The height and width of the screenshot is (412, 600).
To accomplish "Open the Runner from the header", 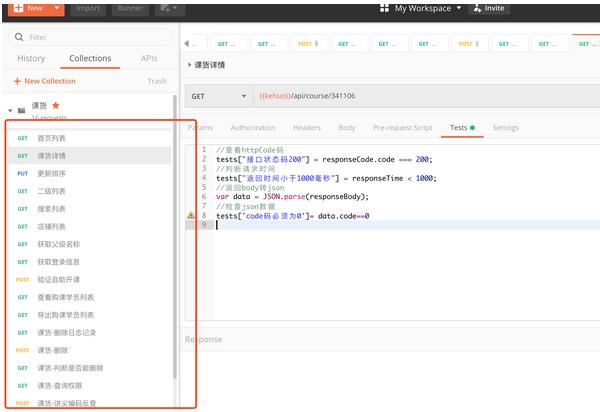I will coord(129,8).
